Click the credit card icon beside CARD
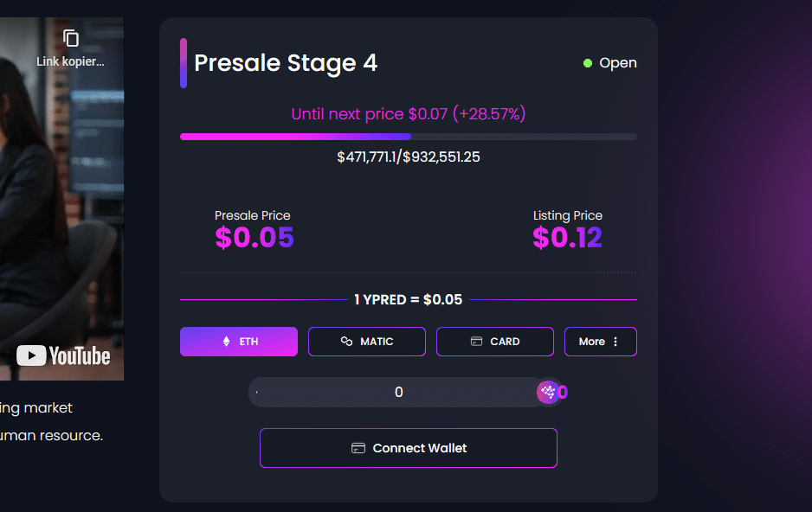This screenshot has height=512, width=812. click(476, 342)
